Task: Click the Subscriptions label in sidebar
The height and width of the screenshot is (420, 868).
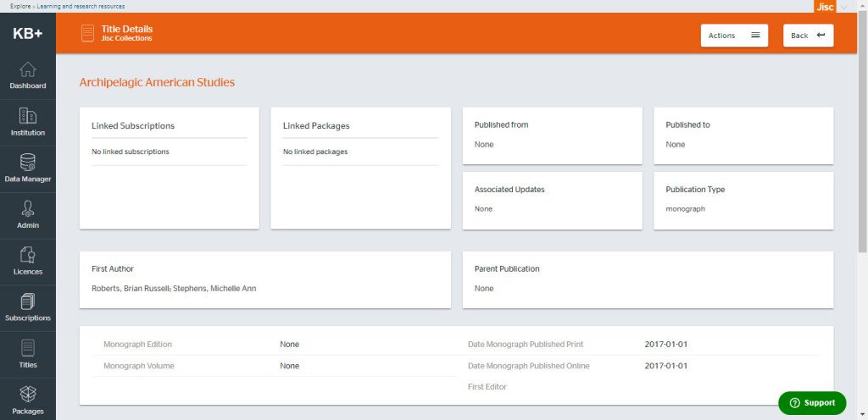Action: pos(28,318)
